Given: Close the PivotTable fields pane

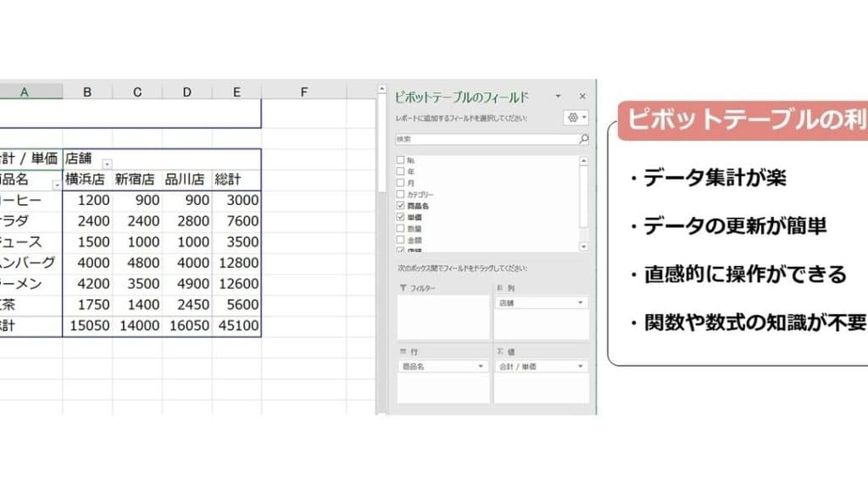Looking at the screenshot, I should tap(582, 97).
